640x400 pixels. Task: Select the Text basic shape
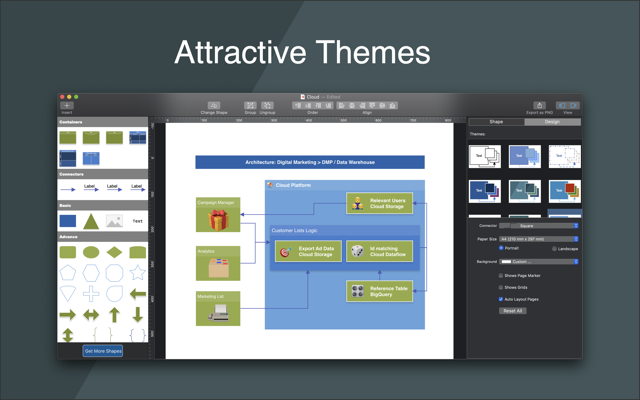[x=138, y=221]
